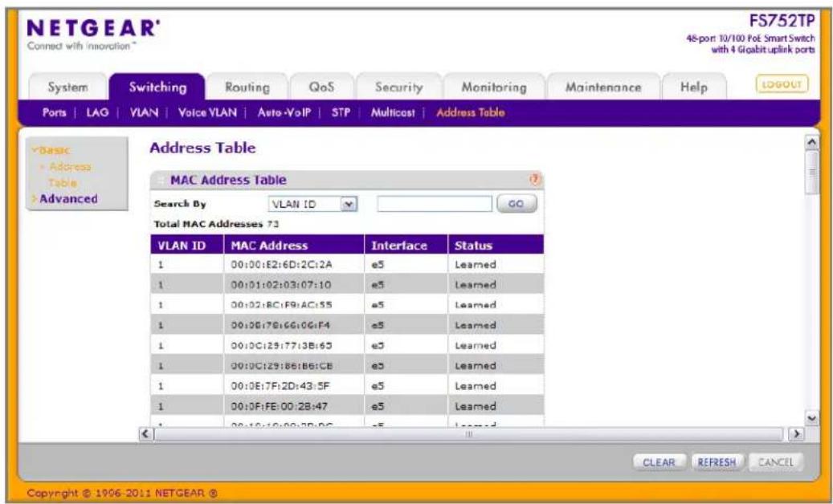The image size is (833, 504).
Task: Collapse the Basic section in sidebar
Action: point(51,150)
